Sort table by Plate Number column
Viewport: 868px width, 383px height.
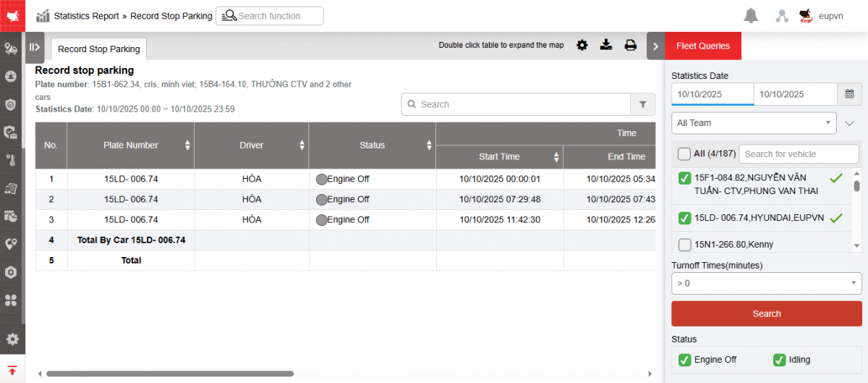(187, 146)
